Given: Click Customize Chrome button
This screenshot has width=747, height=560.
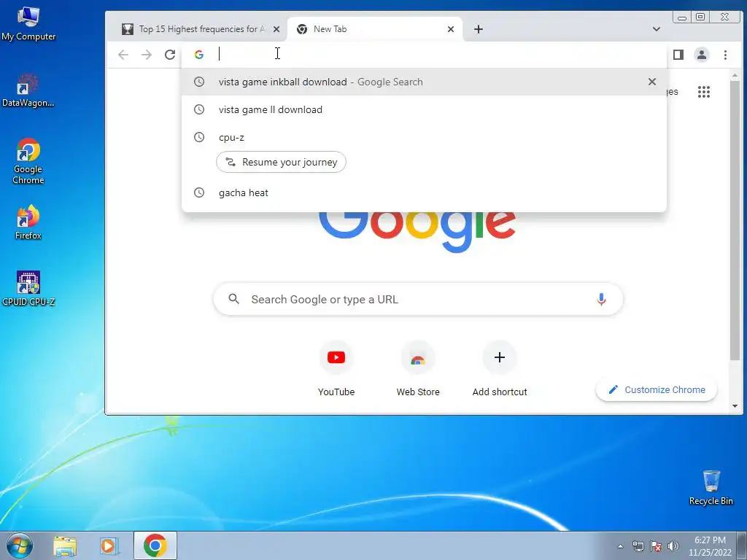Looking at the screenshot, I should 657,390.
